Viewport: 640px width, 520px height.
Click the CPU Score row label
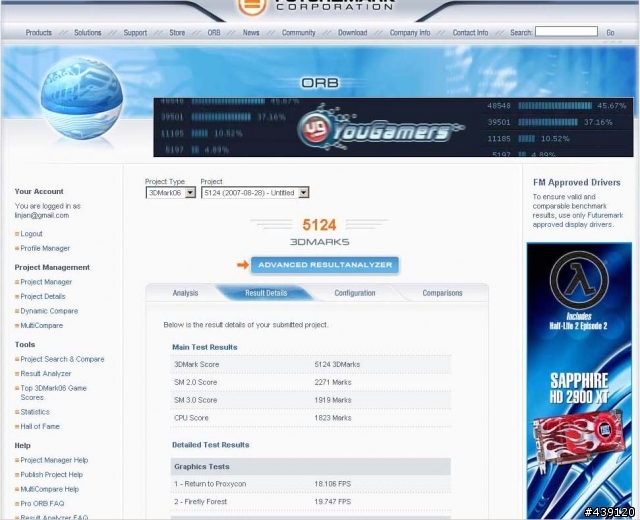click(x=191, y=418)
